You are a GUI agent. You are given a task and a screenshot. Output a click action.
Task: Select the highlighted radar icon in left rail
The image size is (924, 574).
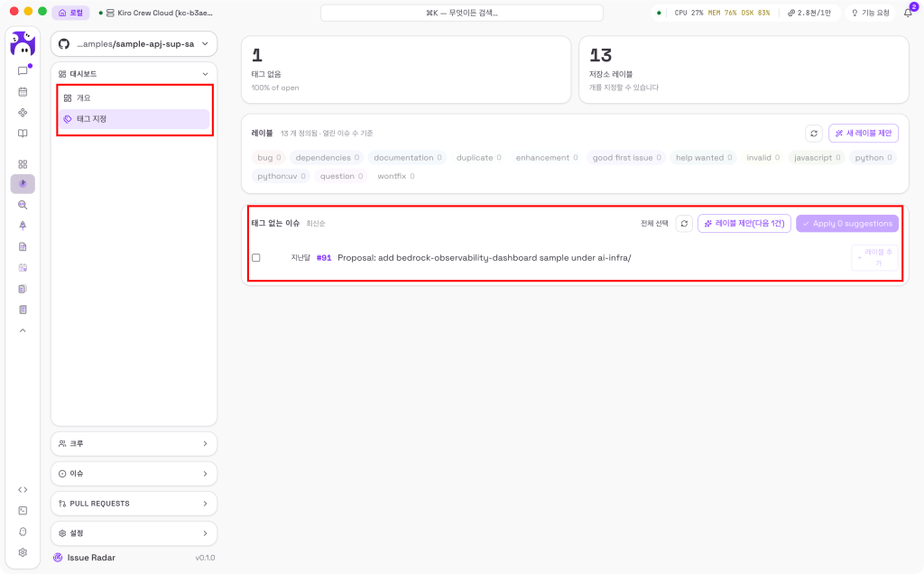[23, 184]
